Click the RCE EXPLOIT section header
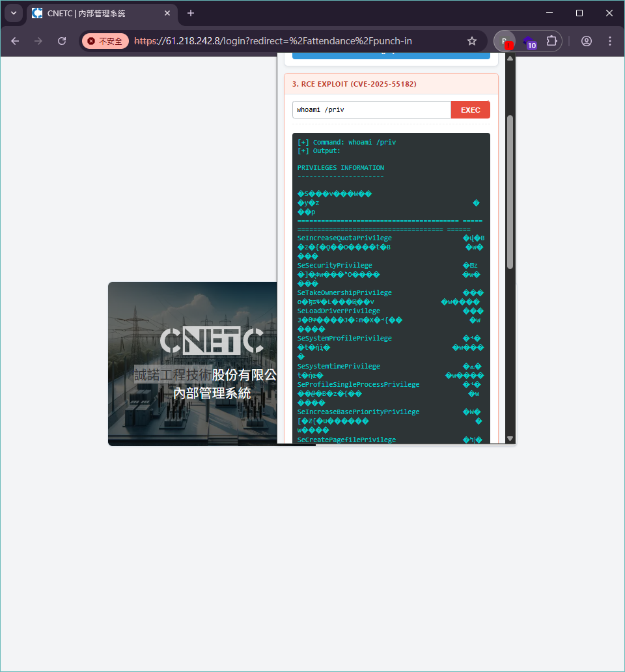This screenshot has width=625, height=672. [391, 84]
